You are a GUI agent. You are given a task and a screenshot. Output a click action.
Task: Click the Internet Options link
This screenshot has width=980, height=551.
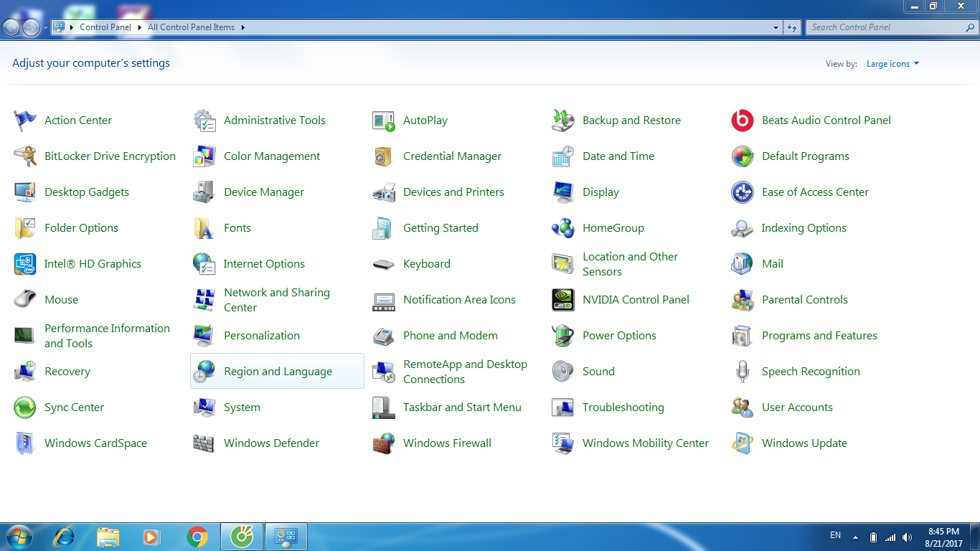(x=264, y=264)
